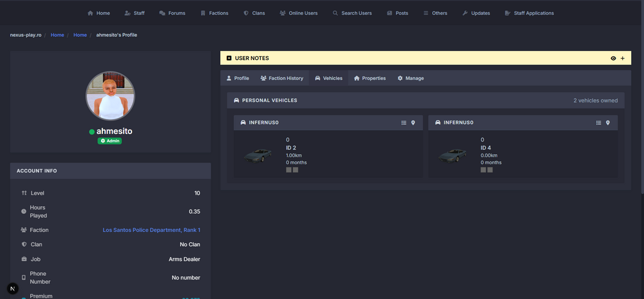
Task: Click location pin for vehicle ID 4
Action: [x=608, y=123]
